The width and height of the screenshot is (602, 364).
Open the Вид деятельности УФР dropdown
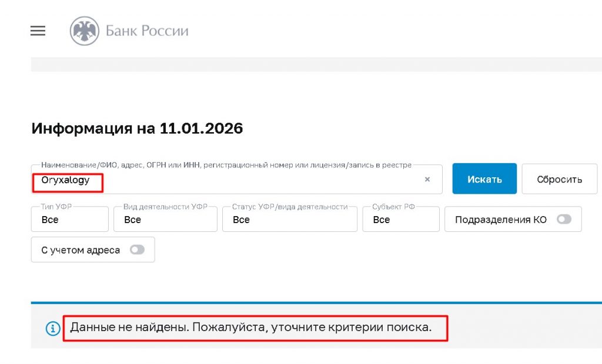coord(165,219)
